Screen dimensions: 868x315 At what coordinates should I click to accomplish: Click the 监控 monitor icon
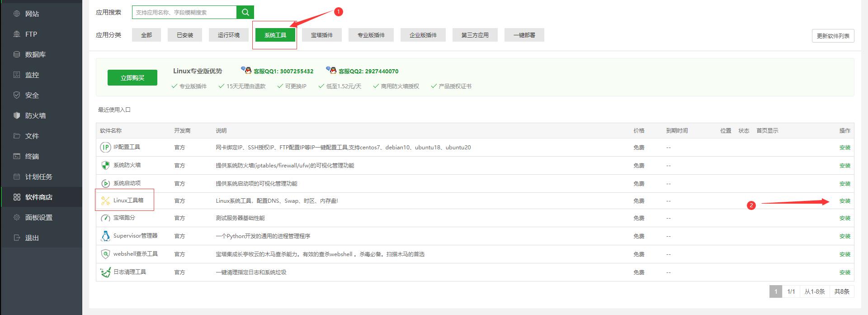pyautogui.click(x=17, y=75)
